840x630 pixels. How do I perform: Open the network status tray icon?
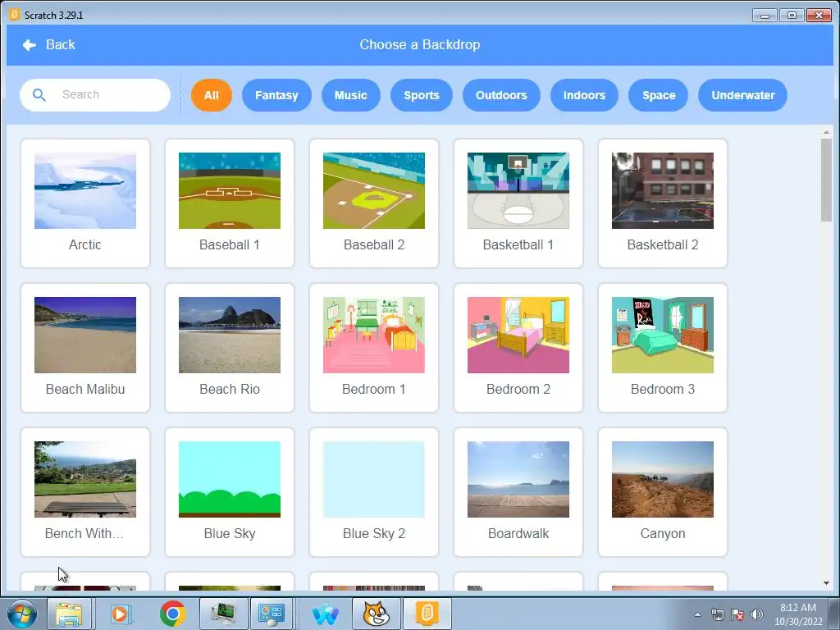pos(717,614)
